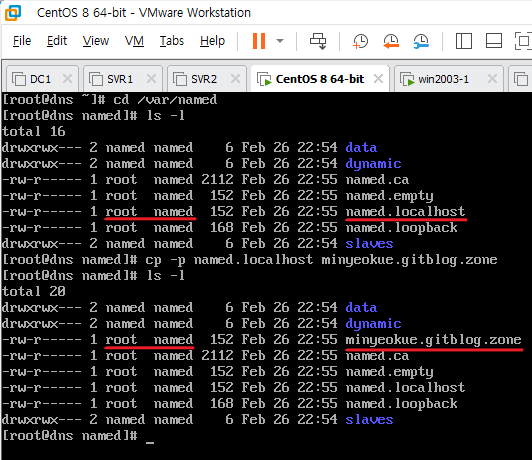Image resolution: width=532 pixels, height=460 pixels.
Task: Open the File menu
Action: 22,41
